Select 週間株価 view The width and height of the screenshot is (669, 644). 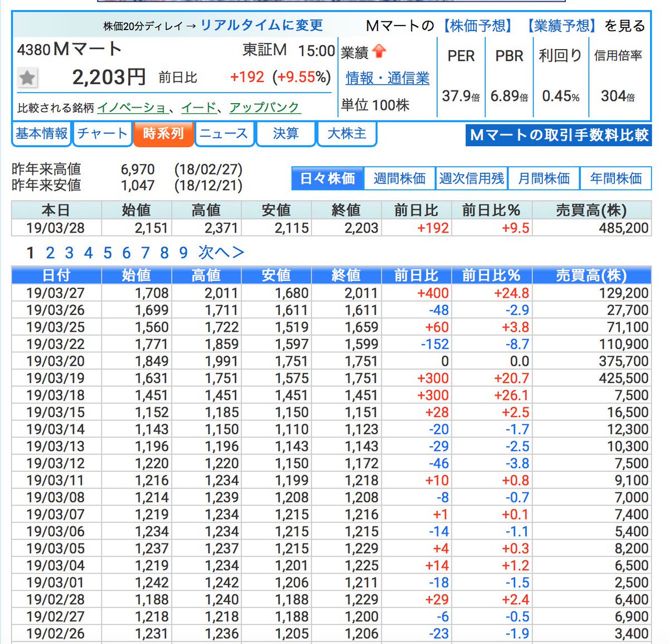coord(399,178)
